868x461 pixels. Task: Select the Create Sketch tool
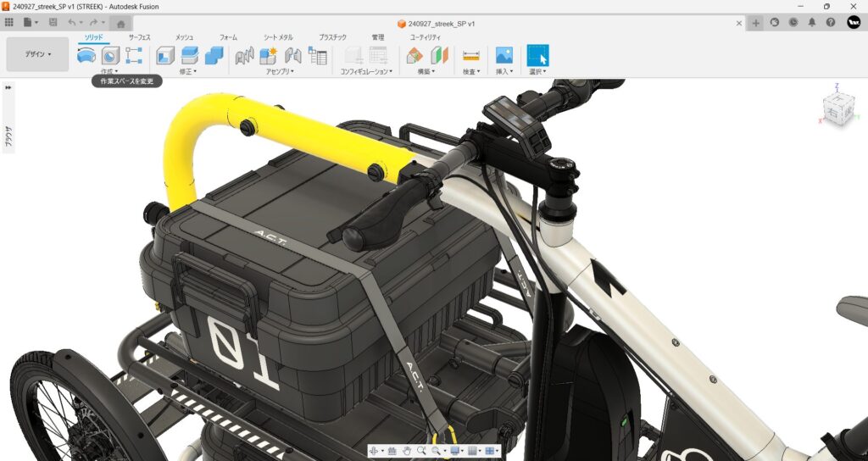click(134, 55)
